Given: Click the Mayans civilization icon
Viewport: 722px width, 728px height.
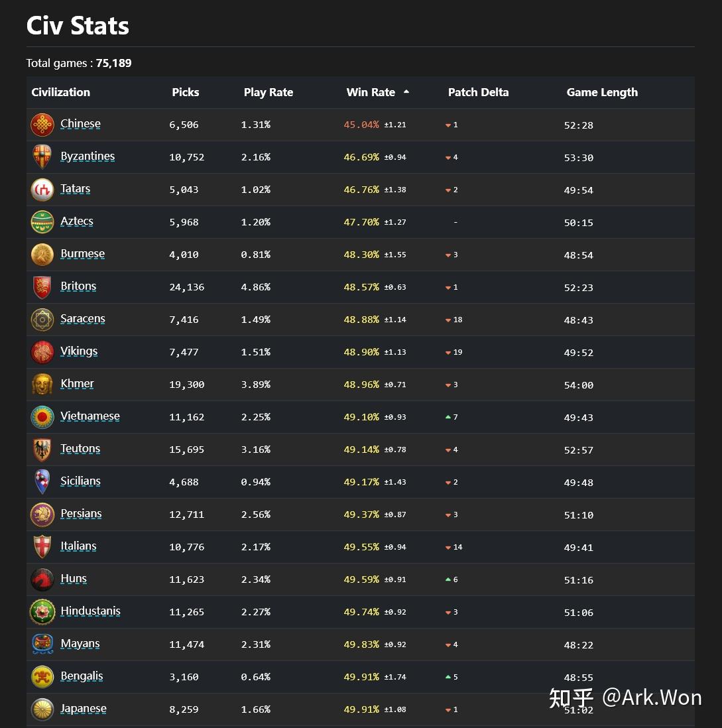Looking at the screenshot, I should click(x=42, y=645).
